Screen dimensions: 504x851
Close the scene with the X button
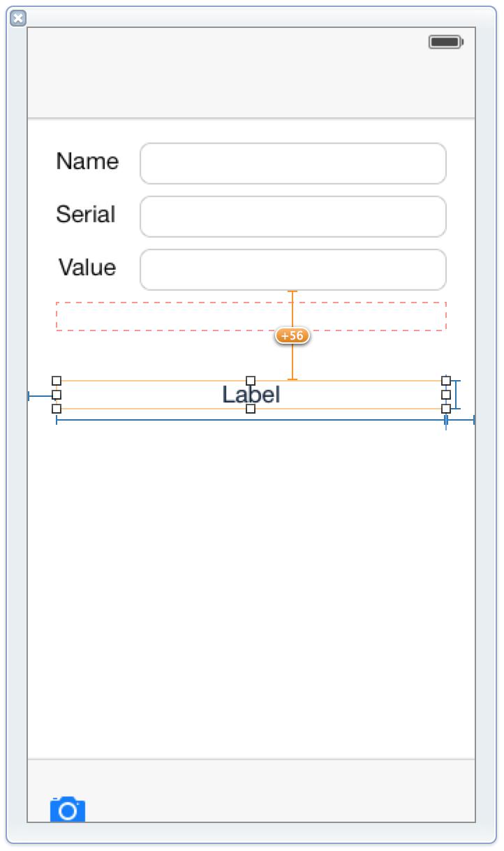pos(18,18)
